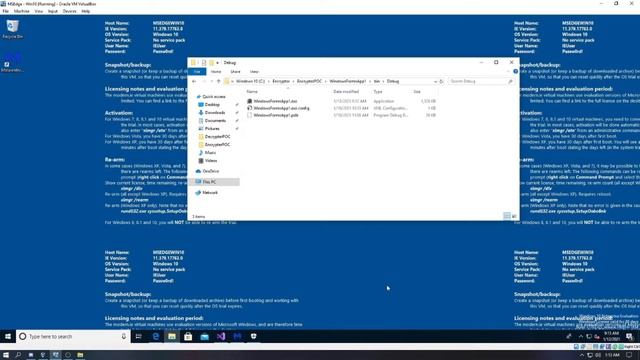
Task: Open Devices menu in VirtualBox menu bar
Action: (69, 11)
